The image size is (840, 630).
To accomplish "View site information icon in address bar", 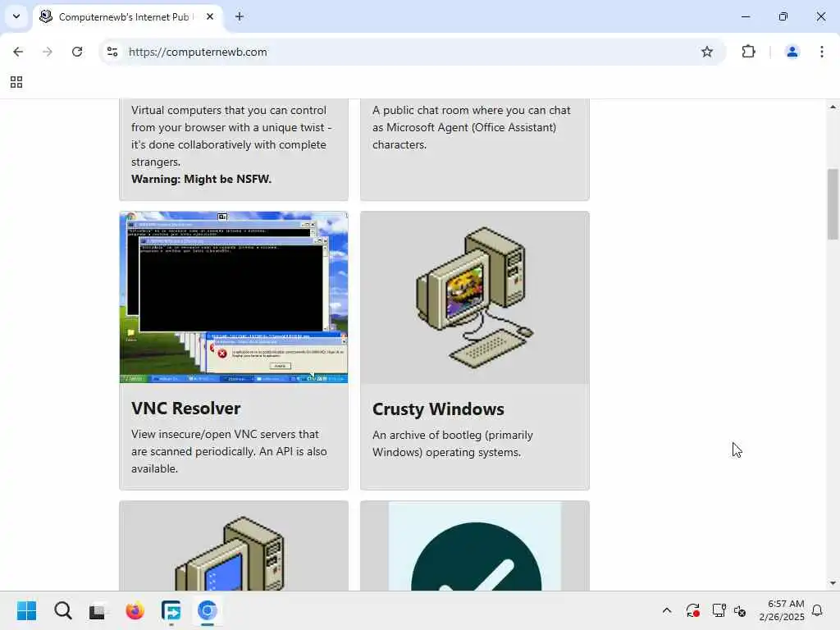I will [x=112, y=52].
